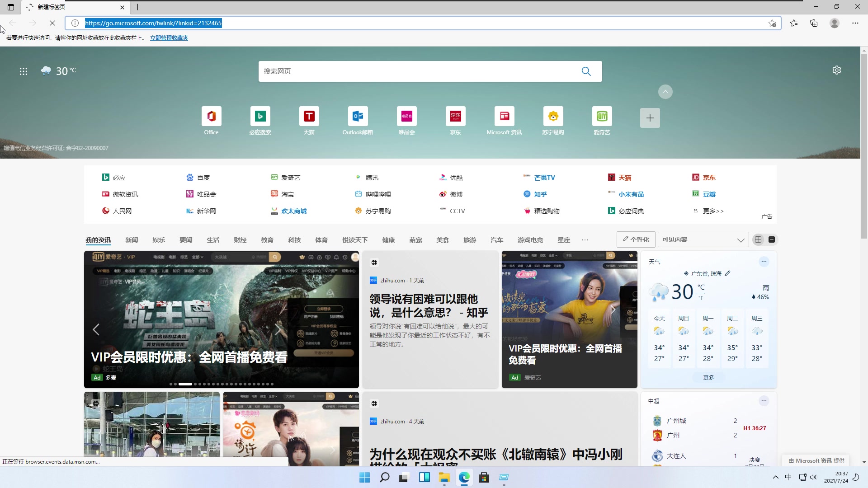Viewport: 868px width, 488px height.
Task: Switch weather units to Fahrenheit
Action: (701, 298)
